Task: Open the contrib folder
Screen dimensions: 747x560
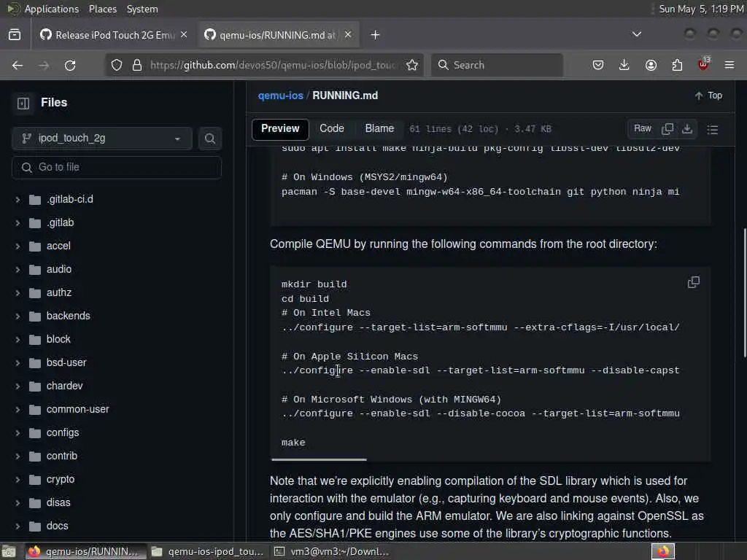Action: click(62, 456)
